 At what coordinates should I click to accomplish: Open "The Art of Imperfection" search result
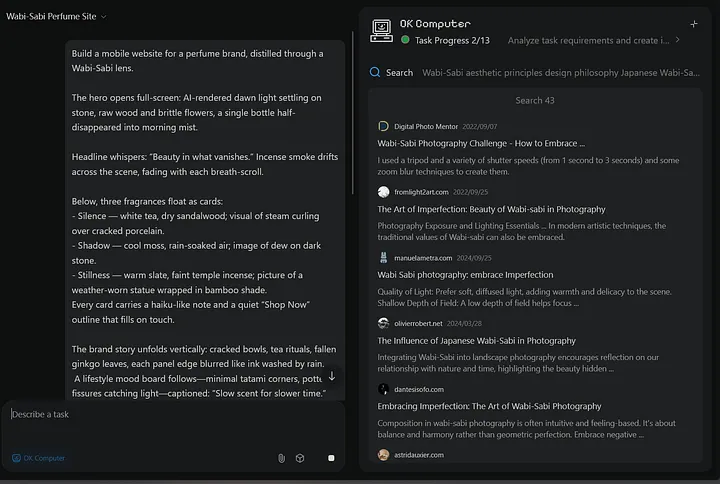point(491,209)
